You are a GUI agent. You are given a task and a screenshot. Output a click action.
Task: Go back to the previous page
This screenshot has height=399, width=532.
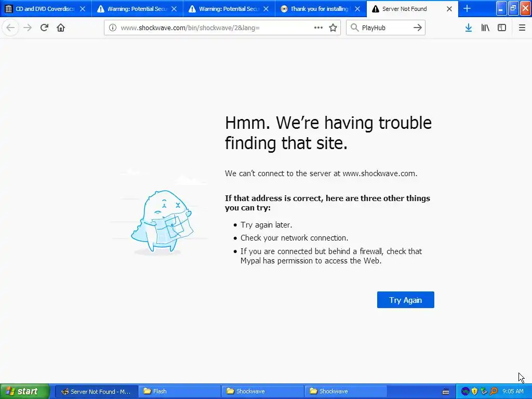click(x=10, y=28)
